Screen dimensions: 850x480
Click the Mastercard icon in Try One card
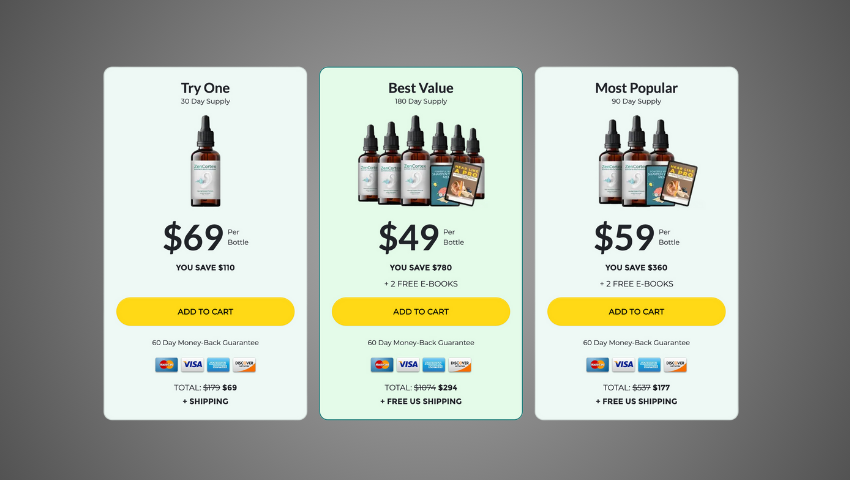166,364
